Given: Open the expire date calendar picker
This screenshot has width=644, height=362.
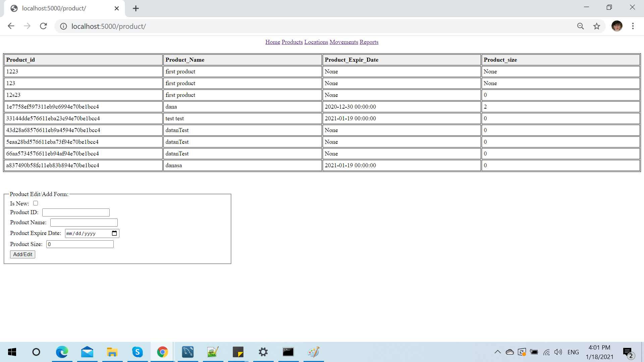Looking at the screenshot, I should click(114, 233).
